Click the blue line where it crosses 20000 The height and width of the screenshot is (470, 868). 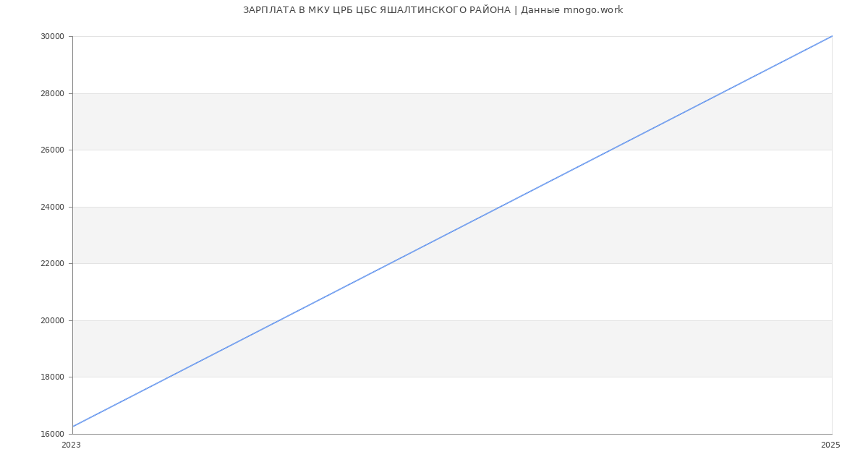(x=280, y=320)
